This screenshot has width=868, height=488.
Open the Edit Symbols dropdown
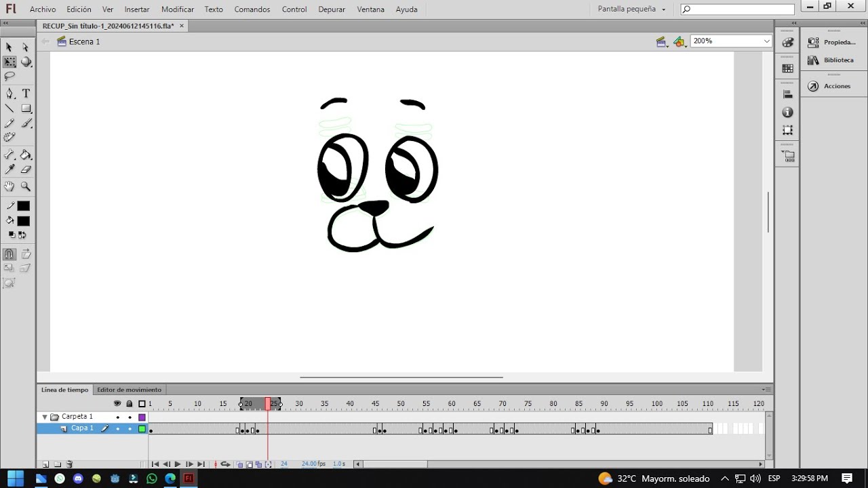(x=679, y=42)
